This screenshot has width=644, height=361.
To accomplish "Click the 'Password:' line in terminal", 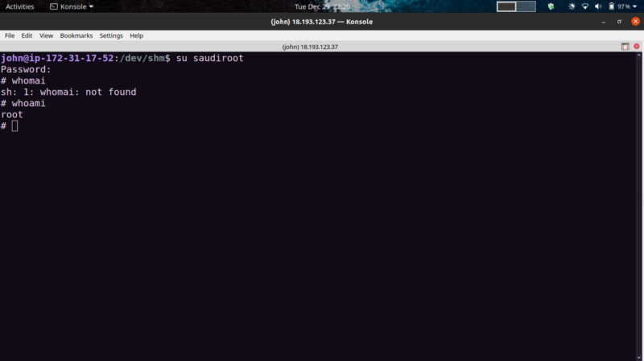I will pyautogui.click(x=26, y=70).
